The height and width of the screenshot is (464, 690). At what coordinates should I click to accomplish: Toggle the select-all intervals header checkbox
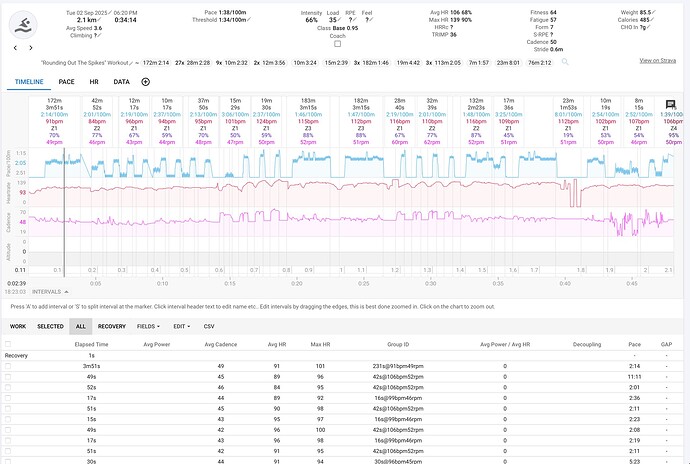tap(8, 344)
